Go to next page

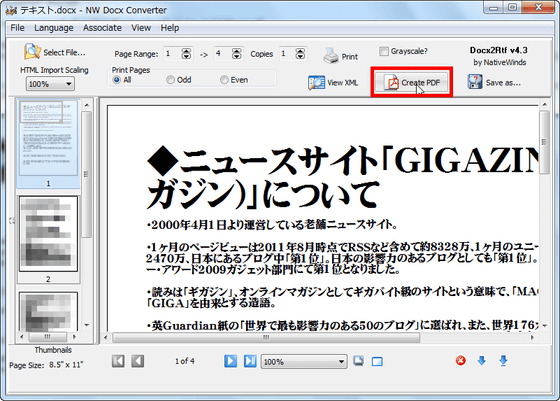pos(230,361)
